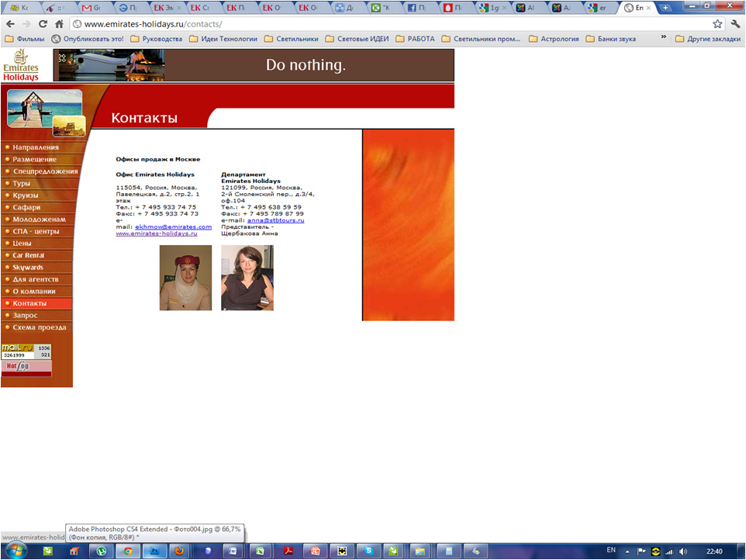Show hidden system tray icons
Image resolution: width=746 pixels, height=560 pixels.
tap(627, 551)
